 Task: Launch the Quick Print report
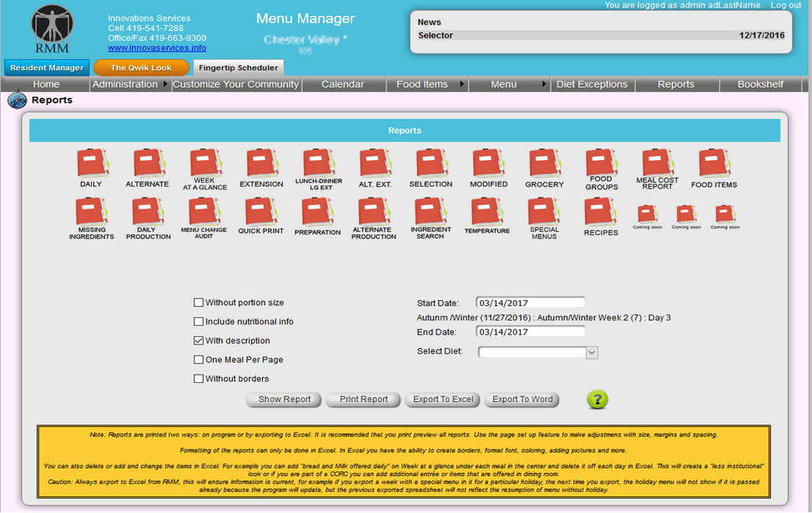[261, 213]
